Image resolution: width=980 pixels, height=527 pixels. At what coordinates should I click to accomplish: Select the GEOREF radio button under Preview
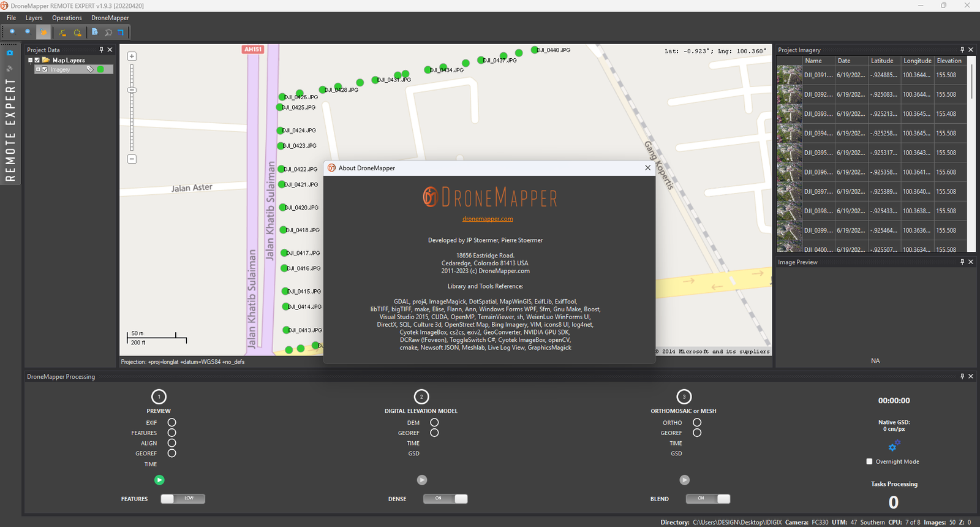point(172,453)
